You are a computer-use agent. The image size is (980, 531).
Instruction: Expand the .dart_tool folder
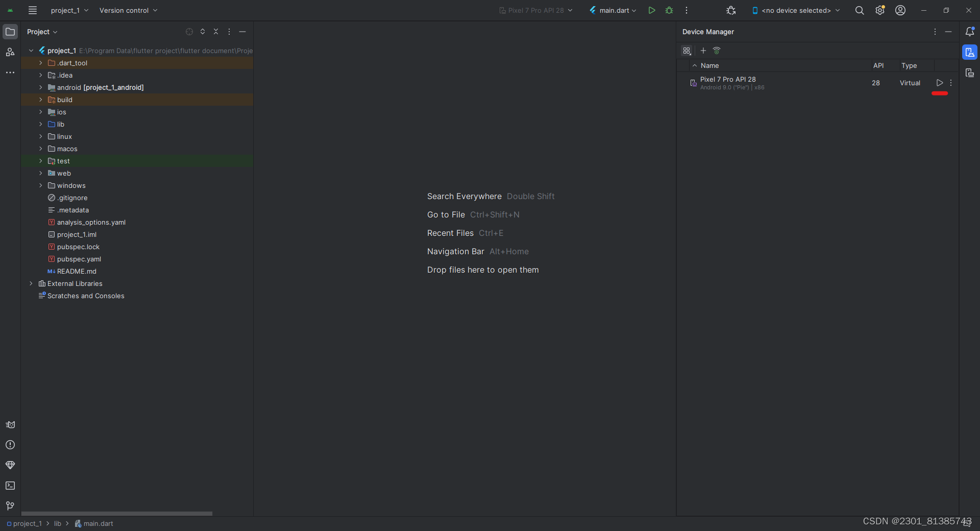pos(41,63)
